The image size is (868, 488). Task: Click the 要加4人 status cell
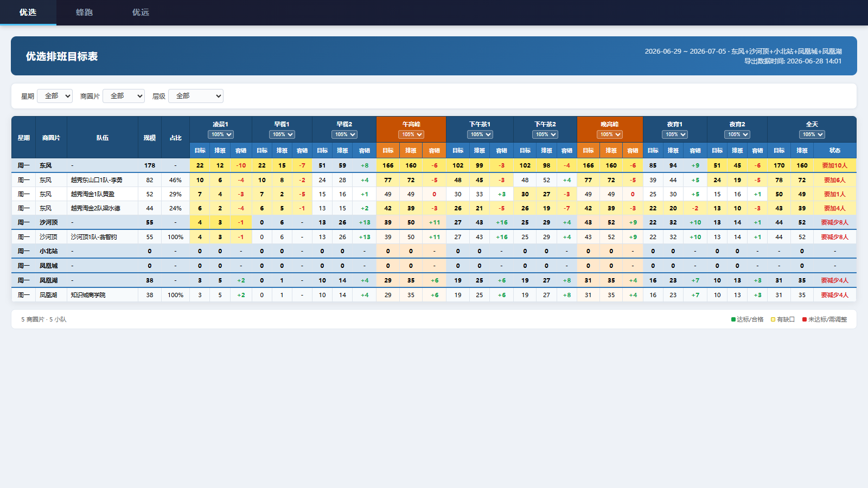click(835, 208)
